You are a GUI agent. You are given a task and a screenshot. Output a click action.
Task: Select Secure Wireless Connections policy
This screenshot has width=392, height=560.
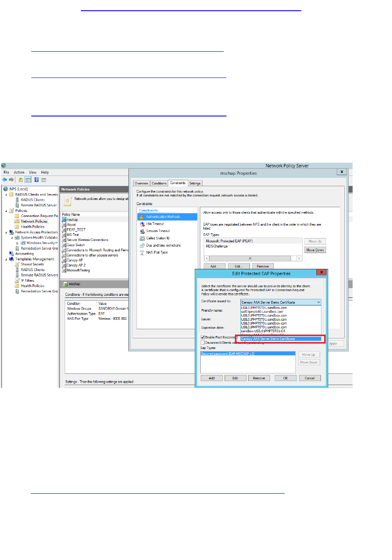(87, 240)
